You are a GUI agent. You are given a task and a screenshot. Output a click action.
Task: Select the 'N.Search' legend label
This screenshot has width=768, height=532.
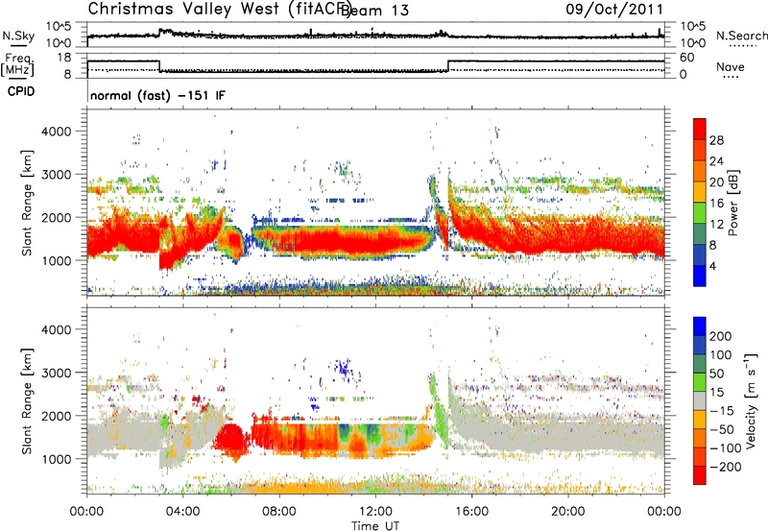click(741, 36)
